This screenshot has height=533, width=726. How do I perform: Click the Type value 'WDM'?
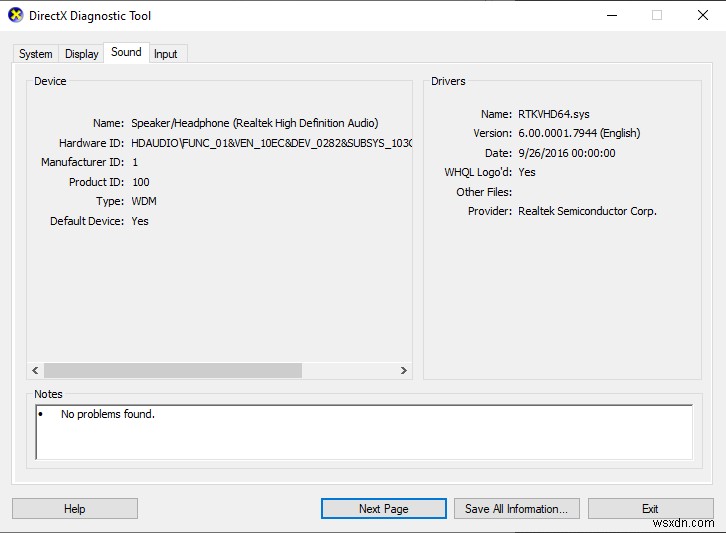click(x=144, y=201)
